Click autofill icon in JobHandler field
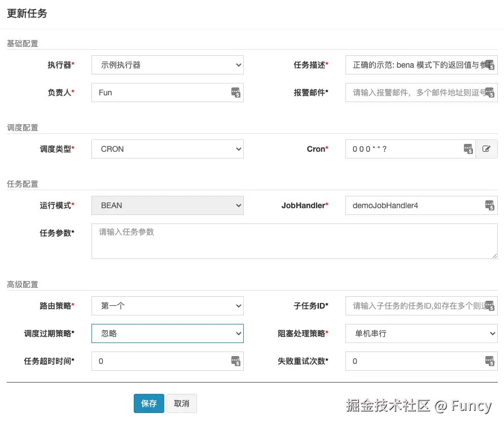Screen dimensions: 504x426 489,205
